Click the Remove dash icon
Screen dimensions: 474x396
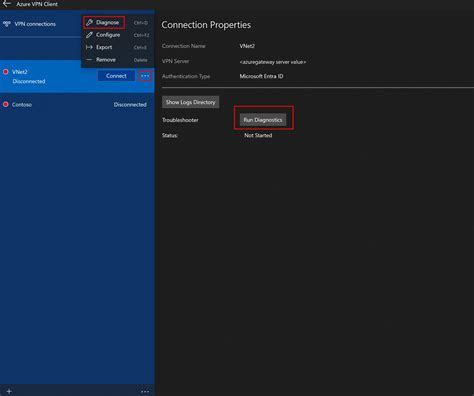coord(89,60)
